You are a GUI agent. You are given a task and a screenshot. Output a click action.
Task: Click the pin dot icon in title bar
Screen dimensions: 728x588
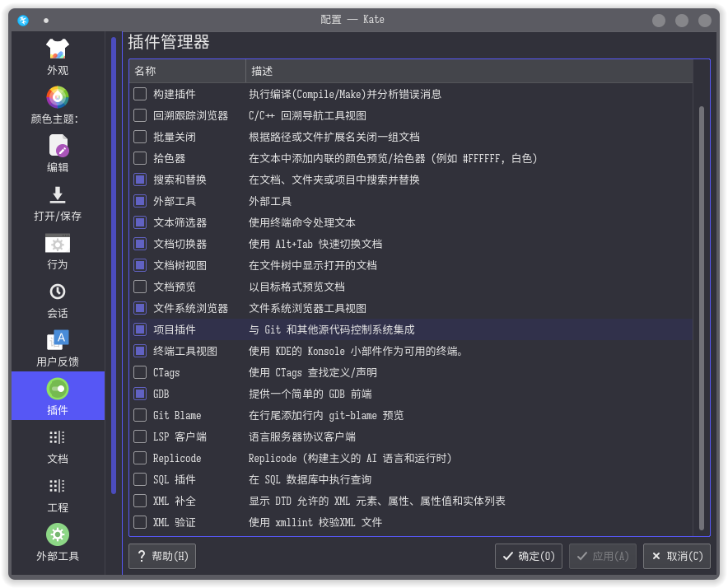[46, 21]
